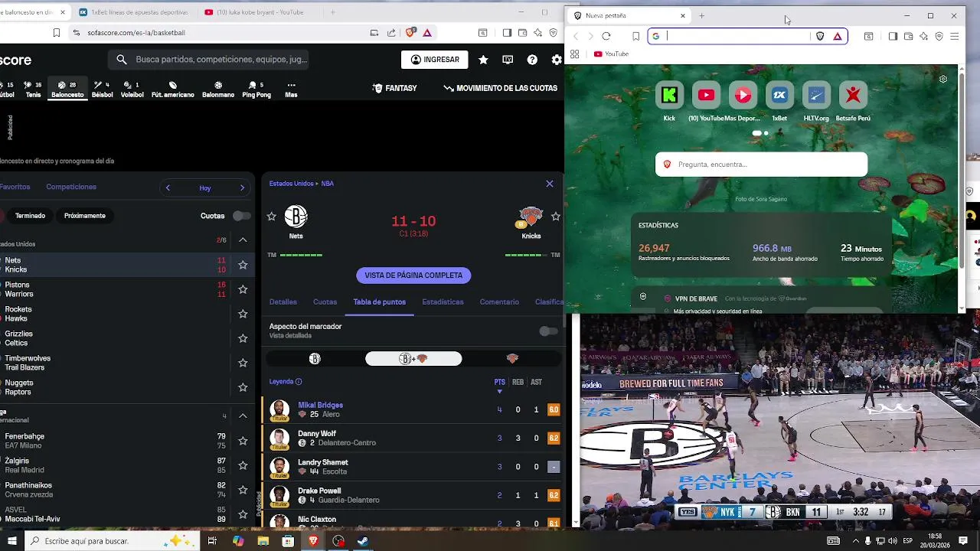Open Steam from the taskbar
This screenshot has width=980, height=551.
[x=363, y=541]
